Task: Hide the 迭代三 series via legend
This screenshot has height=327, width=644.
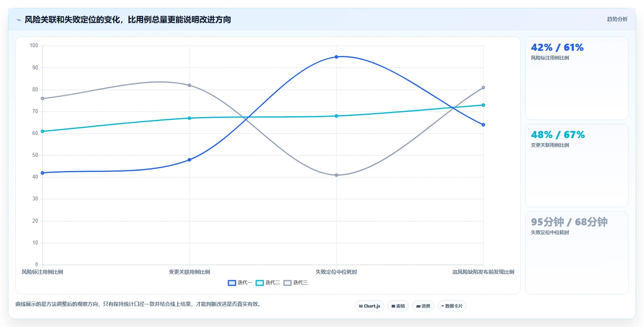Action: (x=295, y=283)
